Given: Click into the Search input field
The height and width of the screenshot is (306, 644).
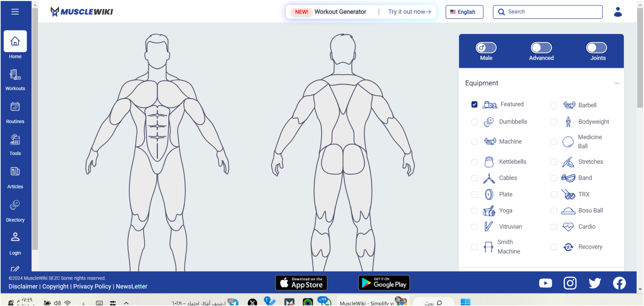Looking at the screenshot, I should [x=548, y=12].
